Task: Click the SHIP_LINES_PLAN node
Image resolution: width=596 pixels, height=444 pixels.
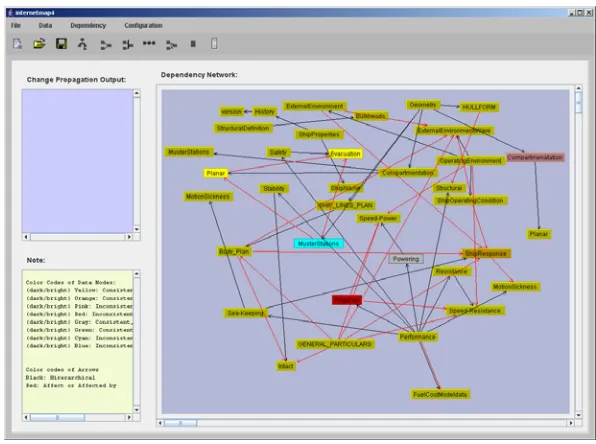Action: pos(346,206)
